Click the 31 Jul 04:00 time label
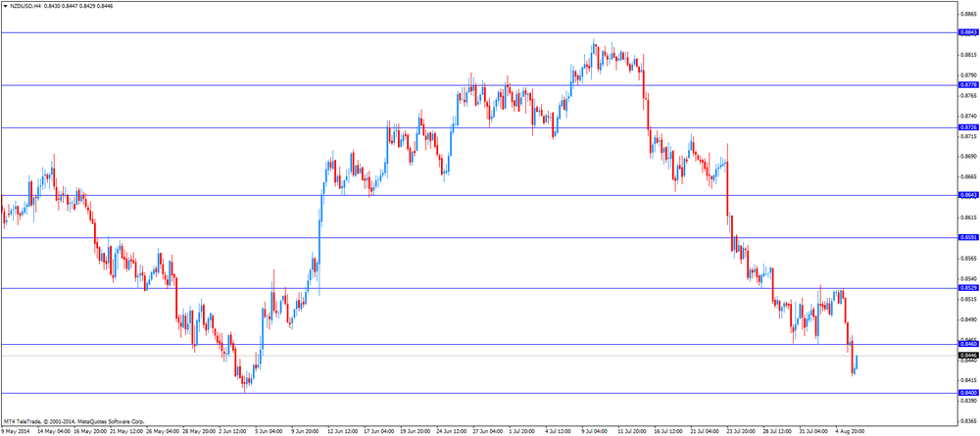Viewport: 980px width, 436px height. (x=813, y=432)
